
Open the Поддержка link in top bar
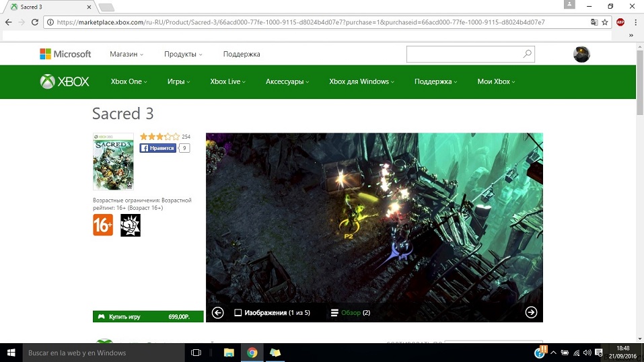click(242, 54)
